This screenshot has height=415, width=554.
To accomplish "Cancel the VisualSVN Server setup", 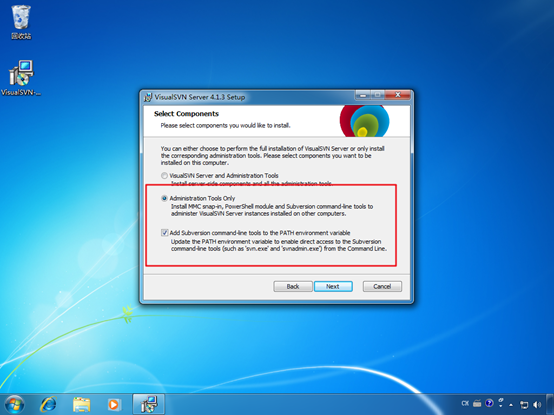I will pyautogui.click(x=382, y=286).
